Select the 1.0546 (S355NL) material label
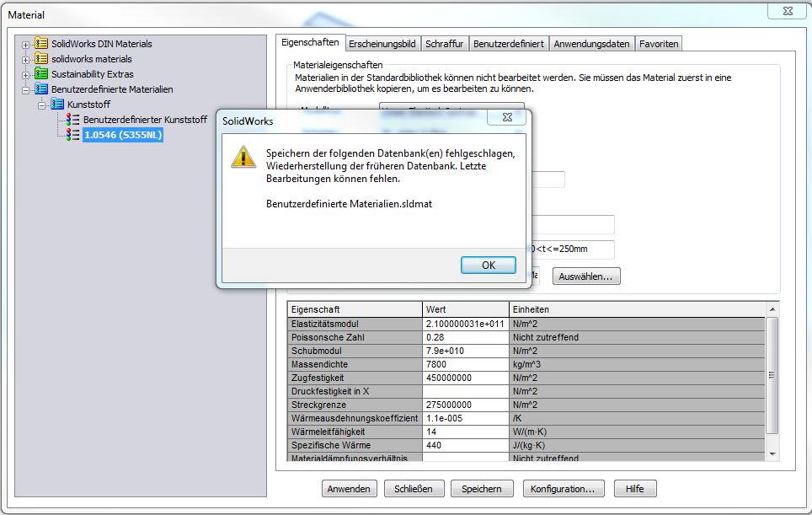 pos(123,135)
